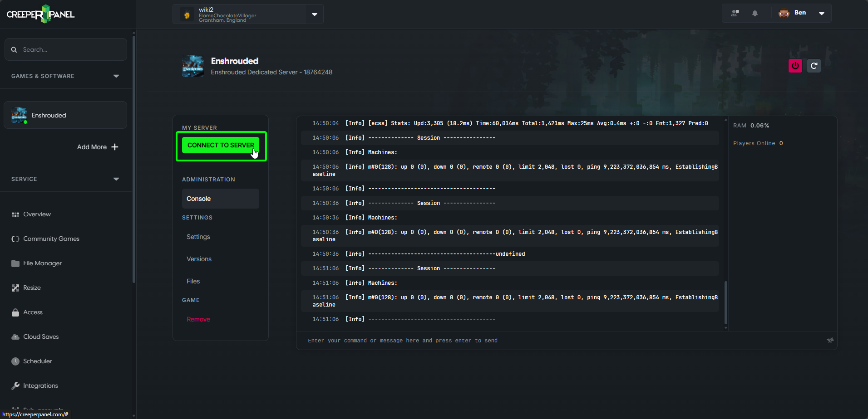Click Connect to Server button

tap(221, 145)
